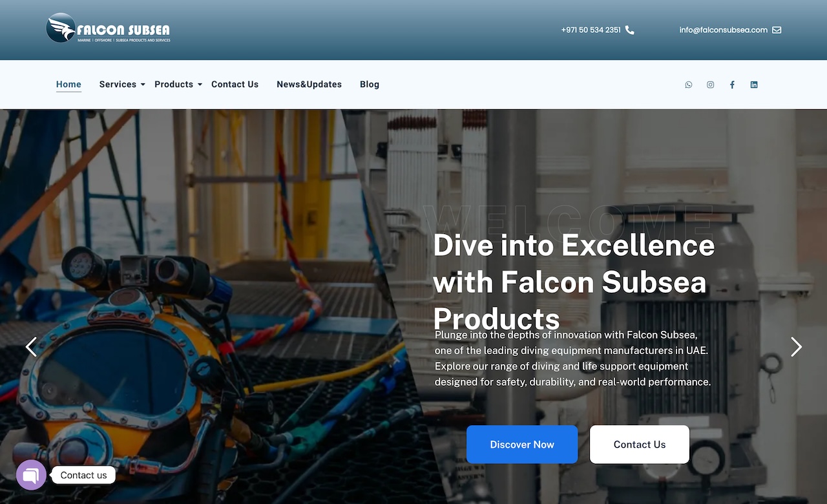Open the Instagram social icon
This screenshot has width=827, height=504.
coord(711,85)
